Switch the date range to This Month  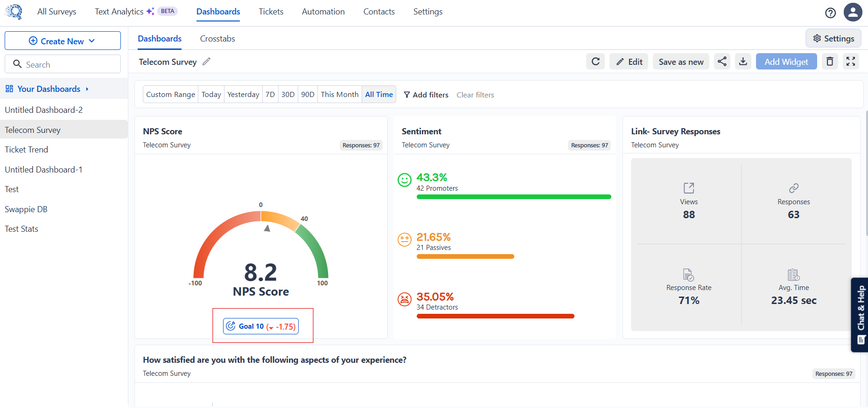click(340, 94)
